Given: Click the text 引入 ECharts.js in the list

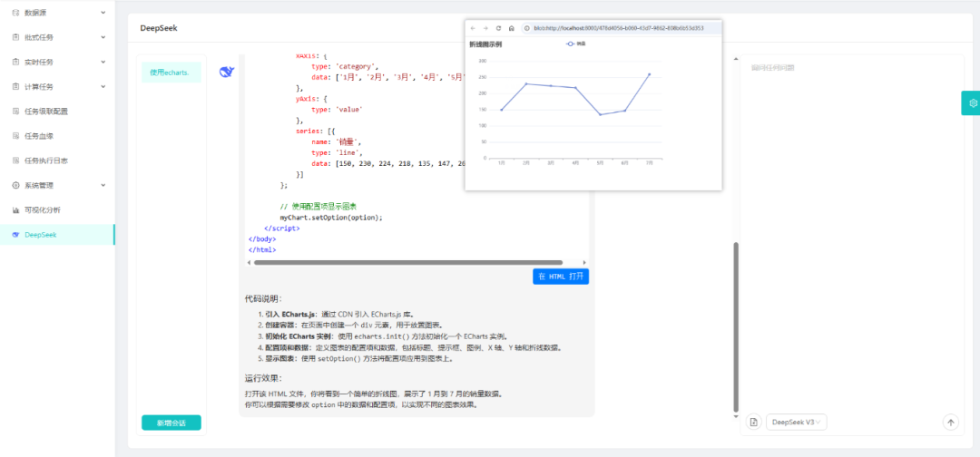Looking at the screenshot, I should click(292, 314).
